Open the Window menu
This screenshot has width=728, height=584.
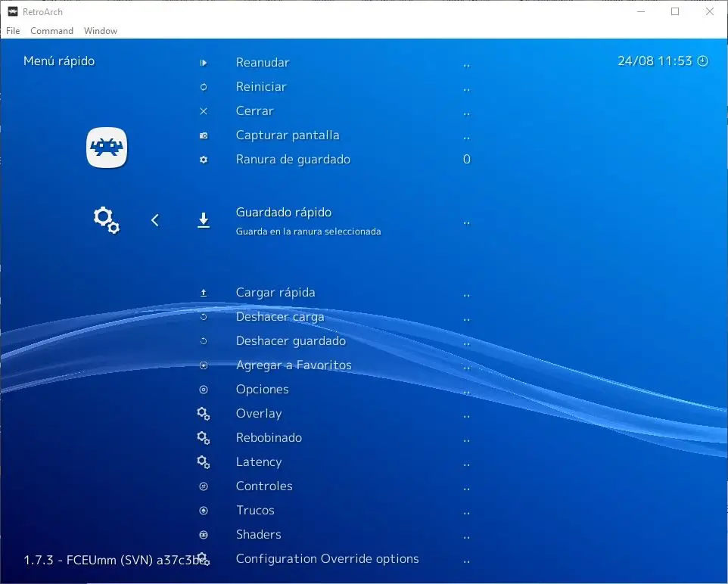point(101,31)
